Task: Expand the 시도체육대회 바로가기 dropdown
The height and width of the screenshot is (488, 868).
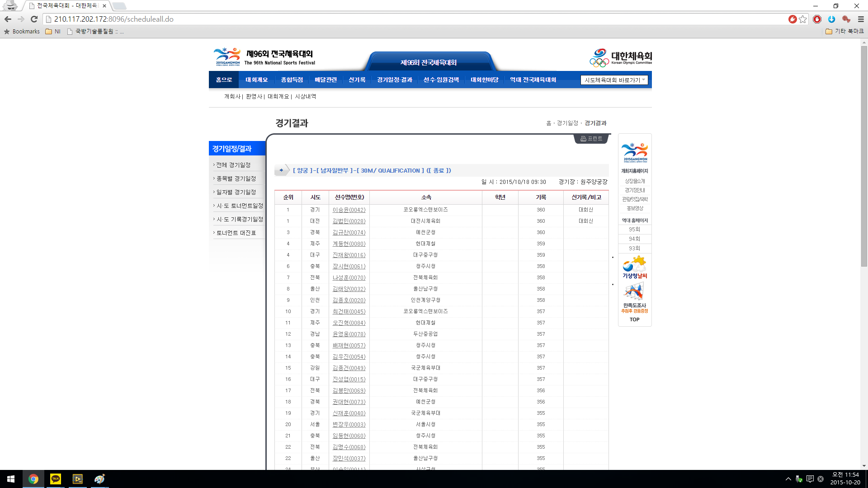Action: (614, 80)
